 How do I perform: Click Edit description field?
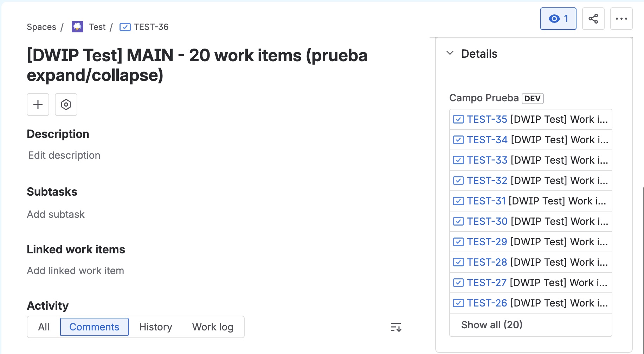[x=64, y=155]
